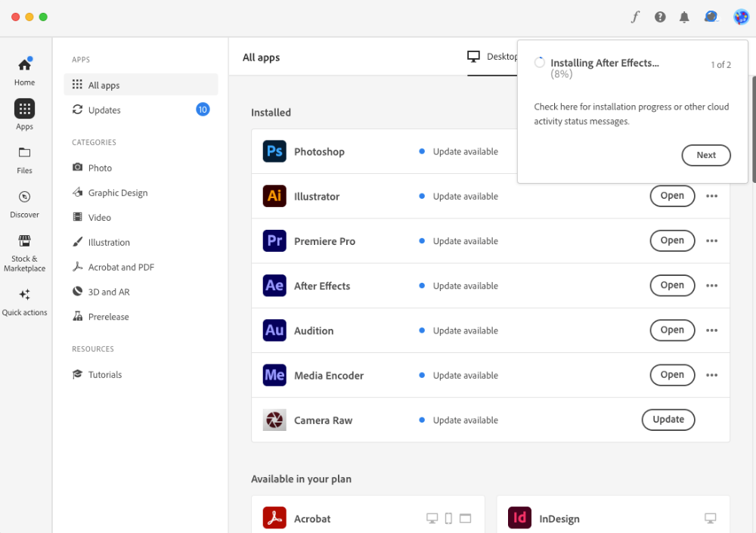This screenshot has height=533, width=756.
Task: Open the Fonts icon in the title bar
Action: (x=636, y=17)
